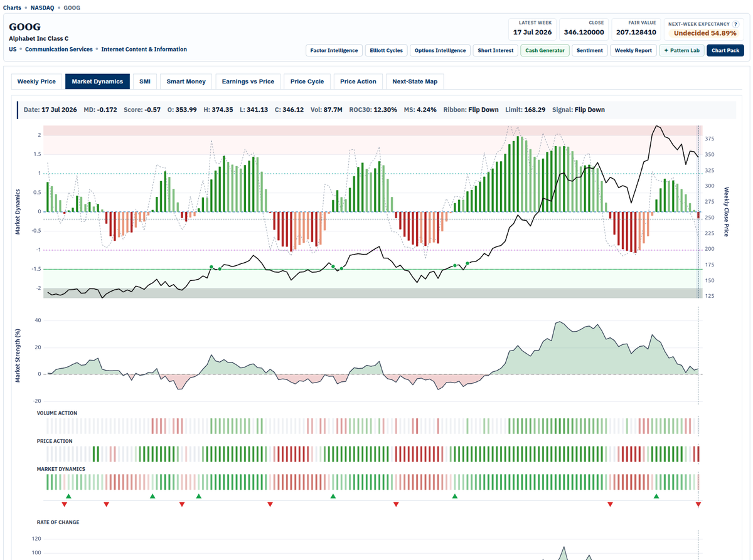
Task: Open the Smart Money tab
Action: (x=186, y=82)
